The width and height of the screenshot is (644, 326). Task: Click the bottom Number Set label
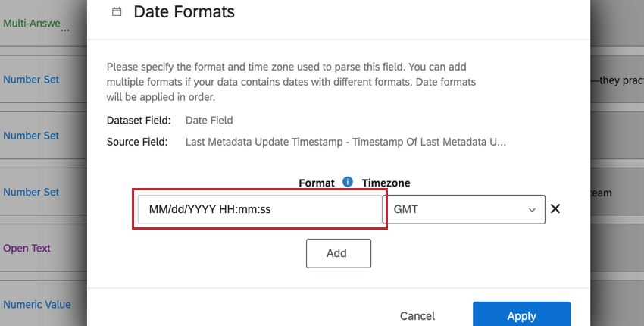tap(31, 192)
